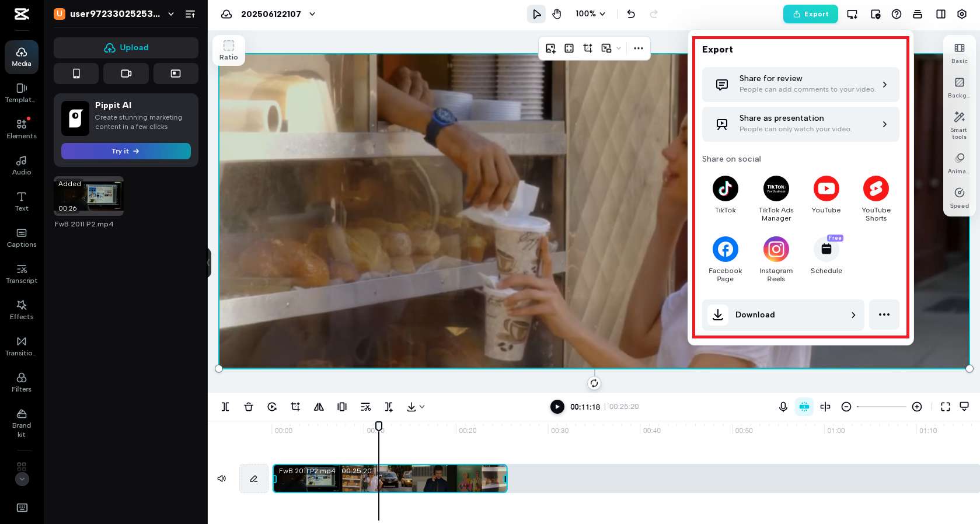This screenshot has height=524, width=980.
Task: Share to Instagram Reels
Action: [x=776, y=259]
